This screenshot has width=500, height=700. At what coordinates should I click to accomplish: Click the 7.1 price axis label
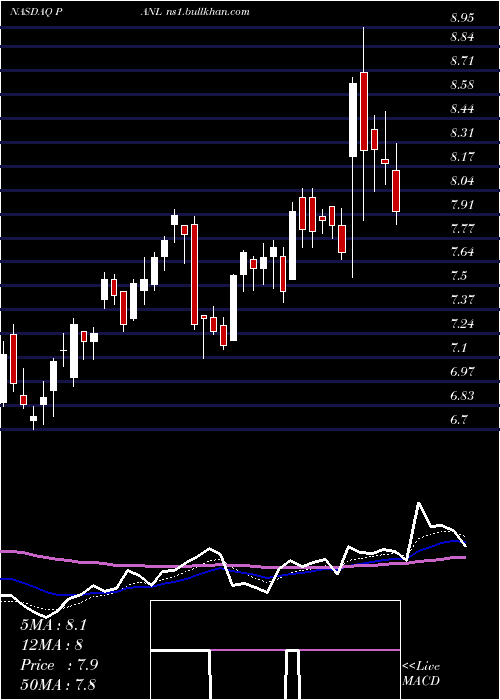pyautogui.click(x=459, y=348)
